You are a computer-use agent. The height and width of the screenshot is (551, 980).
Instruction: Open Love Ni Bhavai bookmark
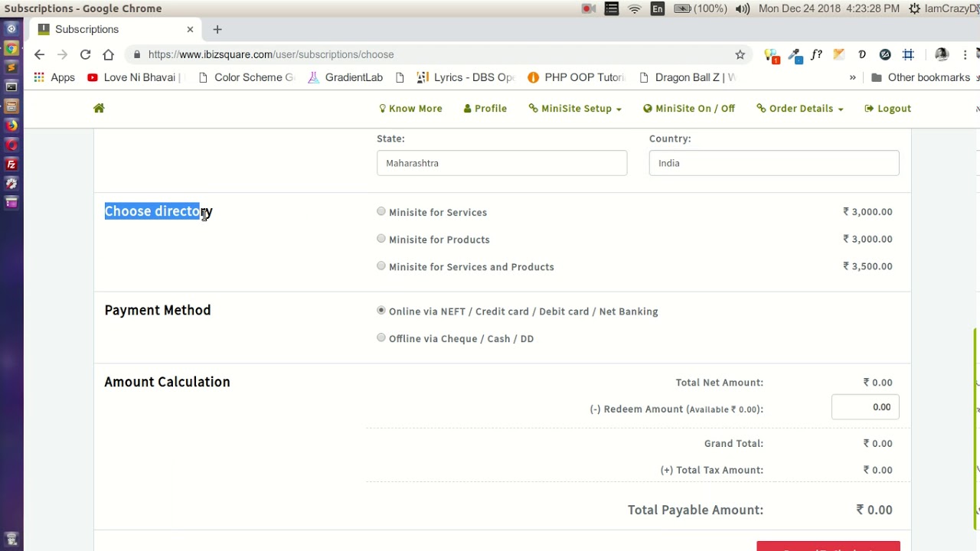click(x=134, y=77)
